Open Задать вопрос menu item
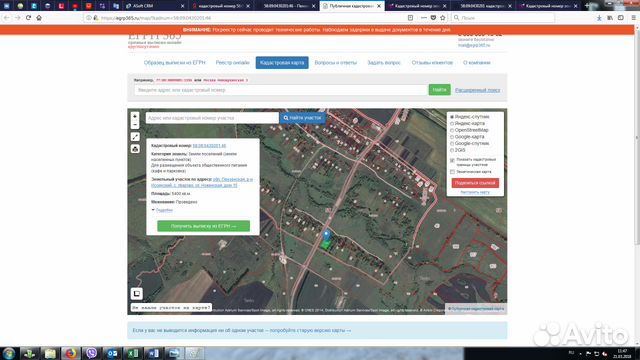This screenshot has height=360, width=640. [384, 63]
